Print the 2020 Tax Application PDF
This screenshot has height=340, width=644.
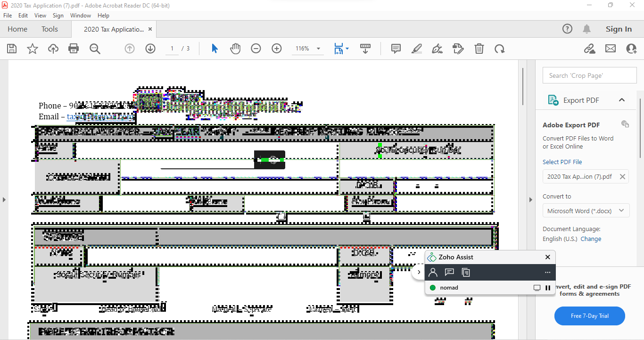74,49
